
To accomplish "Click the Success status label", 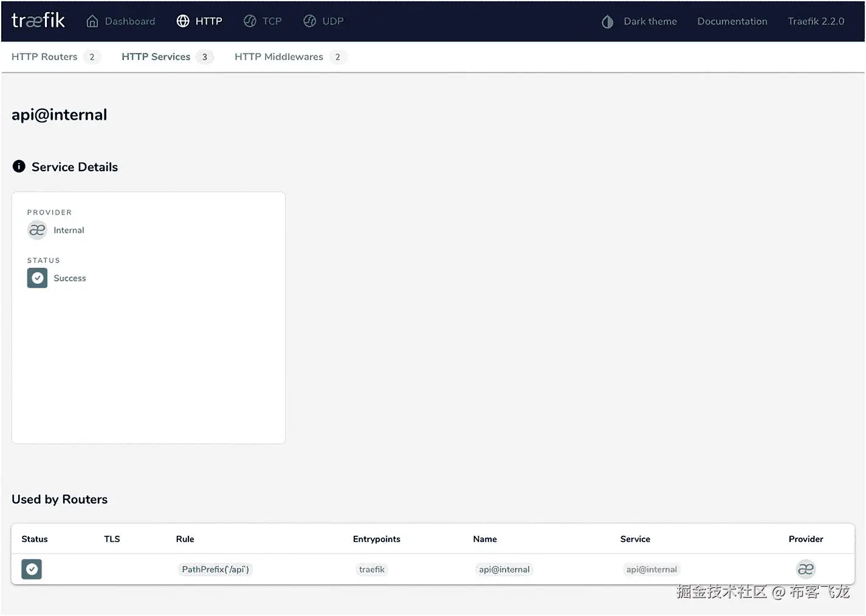I will [x=70, y=278].
